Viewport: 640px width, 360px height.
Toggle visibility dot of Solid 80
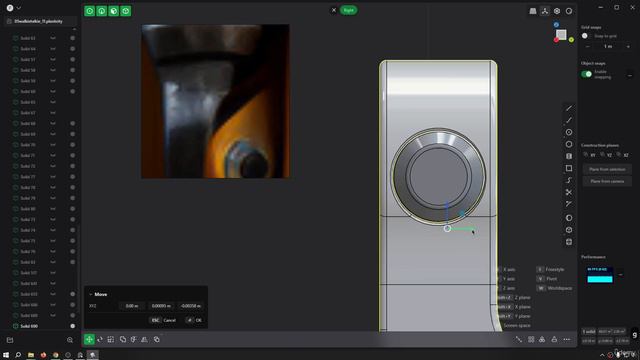(73, 209)
